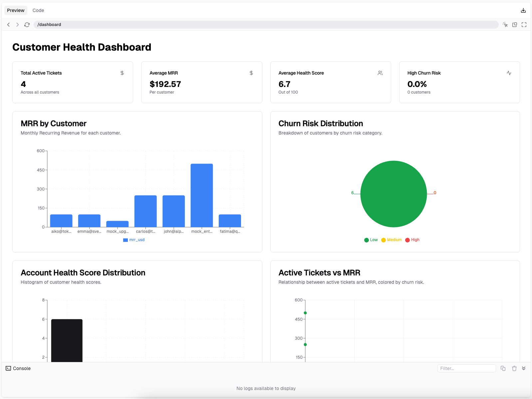Click the Console terminal icon
This screenshot has width=532, height=399.
[8, 368]
